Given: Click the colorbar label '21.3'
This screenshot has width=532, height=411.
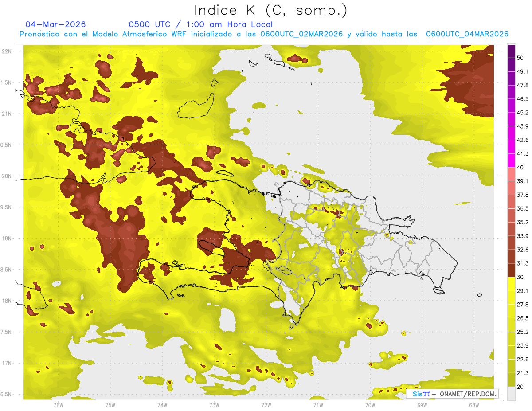Looking at the screenshot, I should [523, 373].
